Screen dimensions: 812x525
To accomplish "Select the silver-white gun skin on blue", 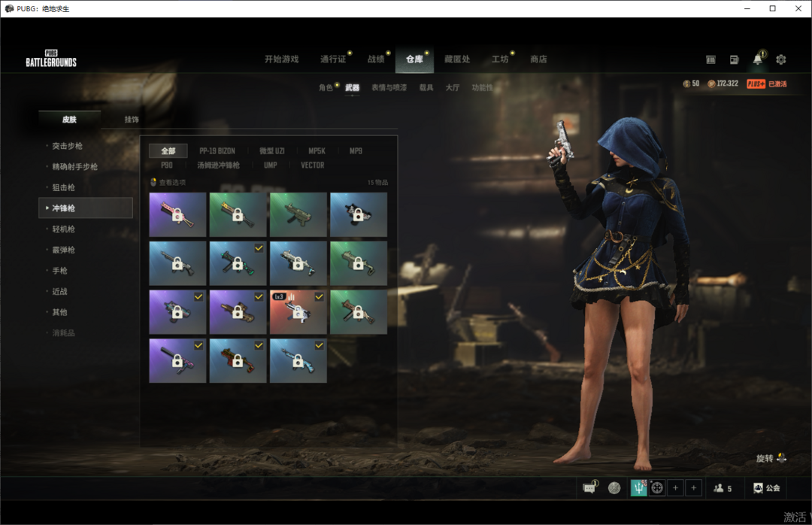I will pos(298,263).
